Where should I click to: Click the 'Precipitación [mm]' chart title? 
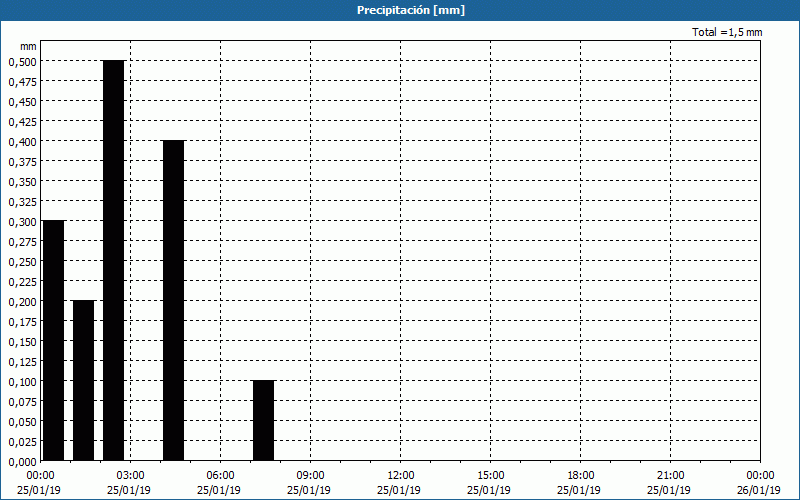point(411,10)
